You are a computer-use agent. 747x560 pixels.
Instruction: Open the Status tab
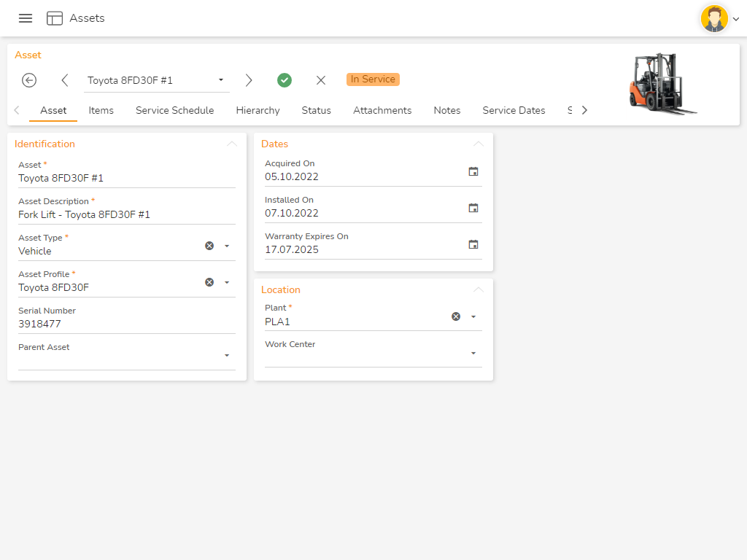click(x=317, y=111)
